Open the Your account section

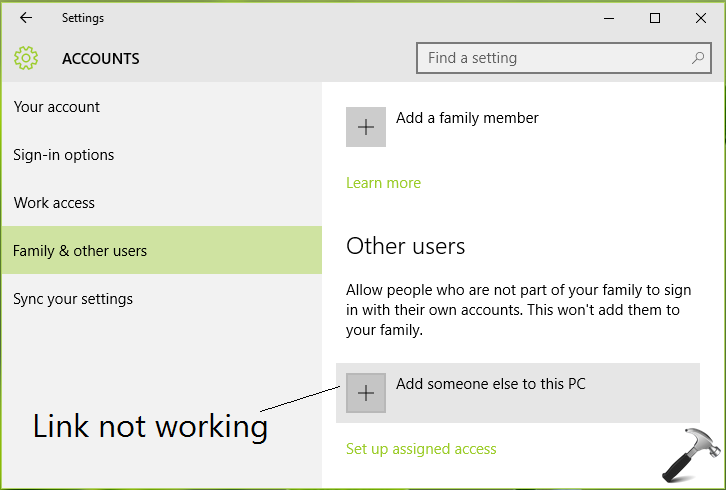click(x=57, y=107)
